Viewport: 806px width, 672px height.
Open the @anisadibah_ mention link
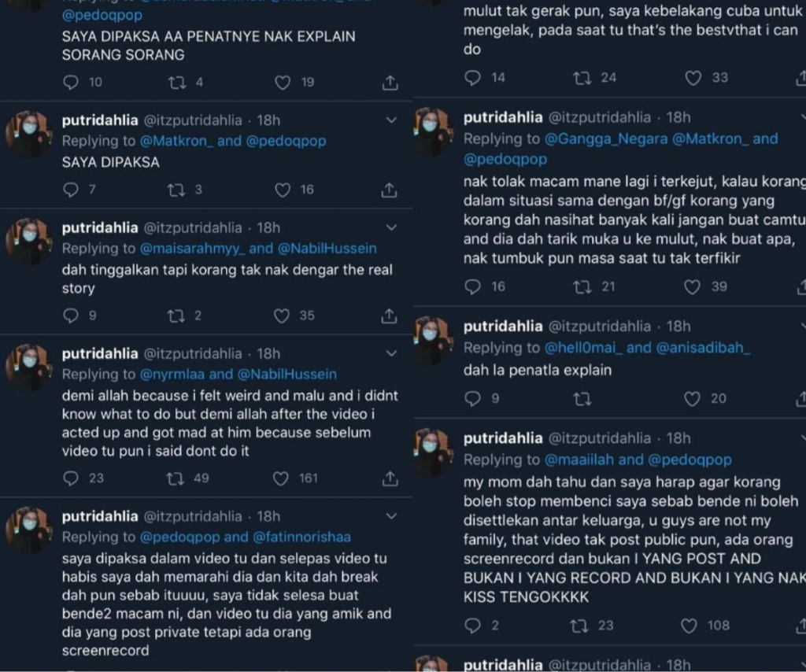(x=703, y=348)
